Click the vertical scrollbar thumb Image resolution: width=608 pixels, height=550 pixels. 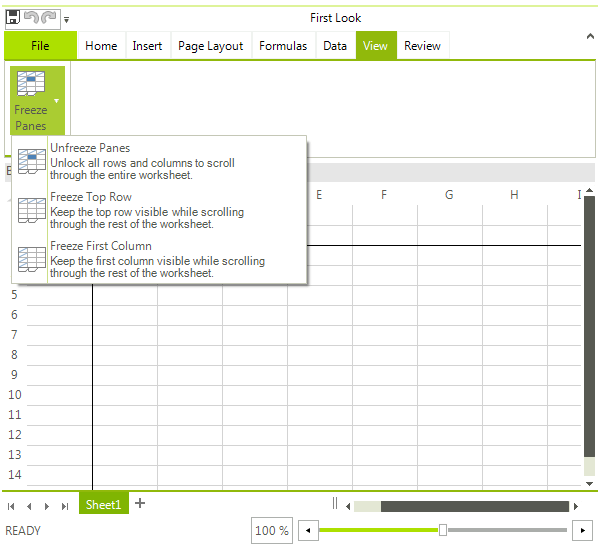point(589,326)
